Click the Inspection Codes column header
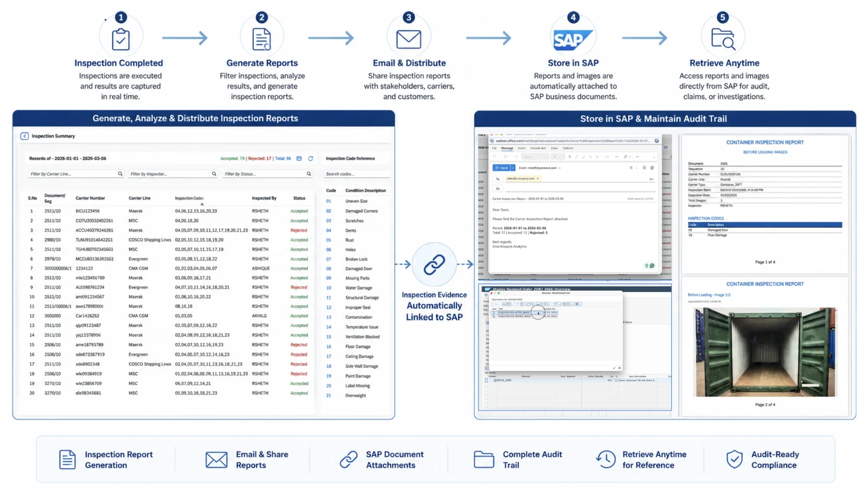Viewport: 868px width, 495px height. click(189, 198)
